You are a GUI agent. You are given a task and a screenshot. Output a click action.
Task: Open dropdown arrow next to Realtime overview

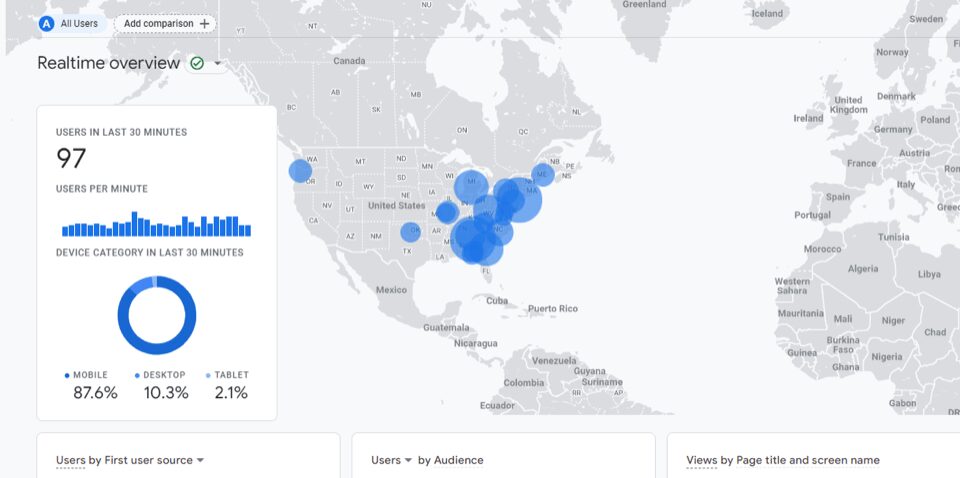(217, 64)
